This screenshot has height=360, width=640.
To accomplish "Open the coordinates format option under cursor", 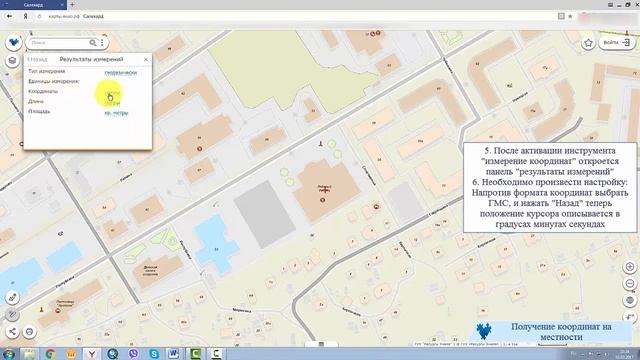I will [x=113, y=93].
